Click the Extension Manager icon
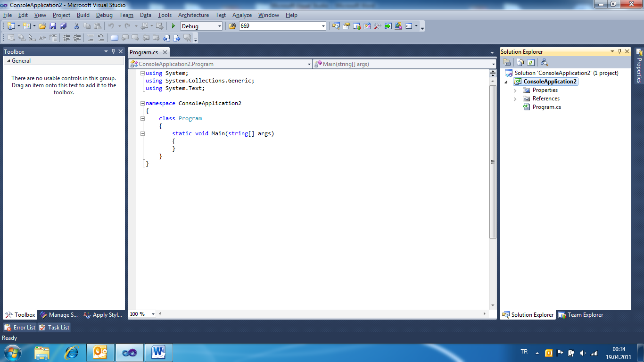 pyautogui.click(x=398, y=26)
